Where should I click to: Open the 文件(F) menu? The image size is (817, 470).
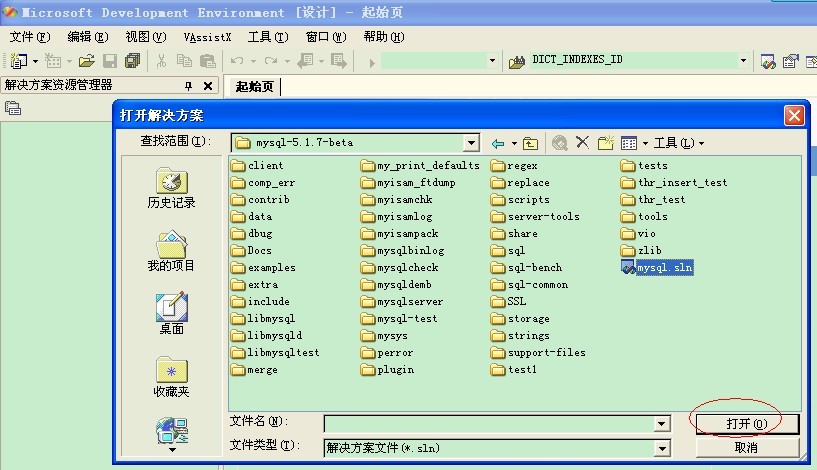coord(30,36)
